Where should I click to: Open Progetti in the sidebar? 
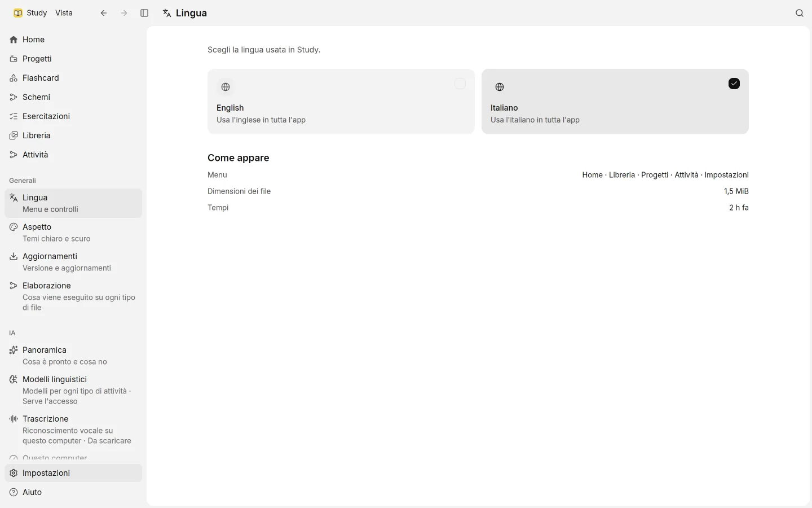(73, 59)
